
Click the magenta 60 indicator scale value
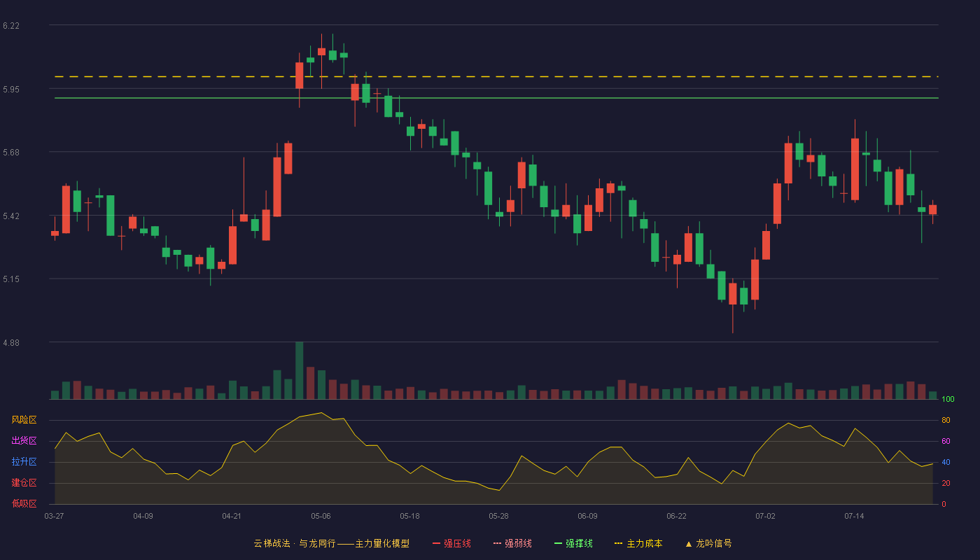click(x=946, y=441)
